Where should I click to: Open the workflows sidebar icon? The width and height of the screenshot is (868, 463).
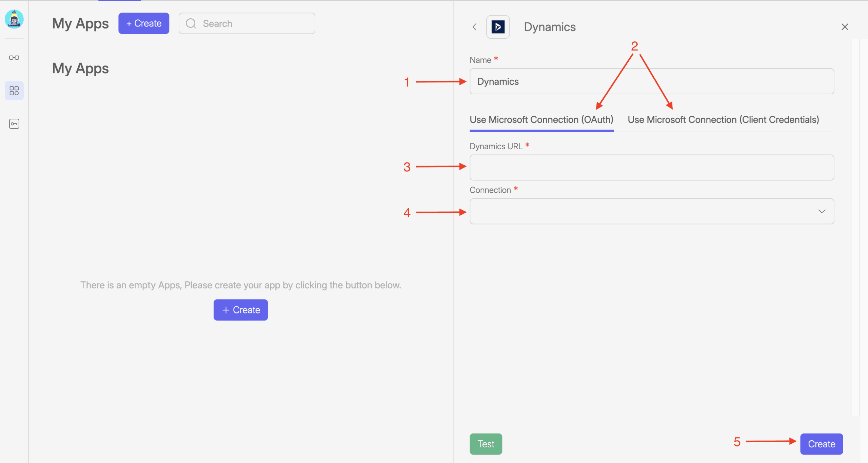tap(14, 58)
